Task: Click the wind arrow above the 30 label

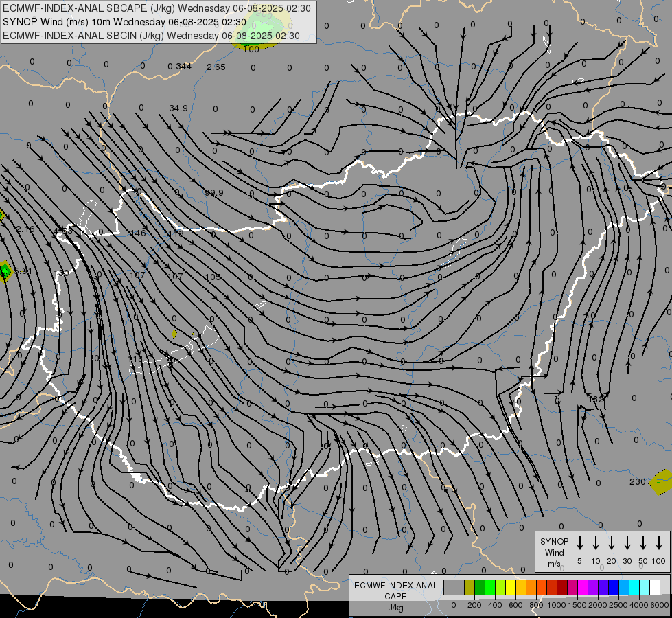Action: pos(627,543)
